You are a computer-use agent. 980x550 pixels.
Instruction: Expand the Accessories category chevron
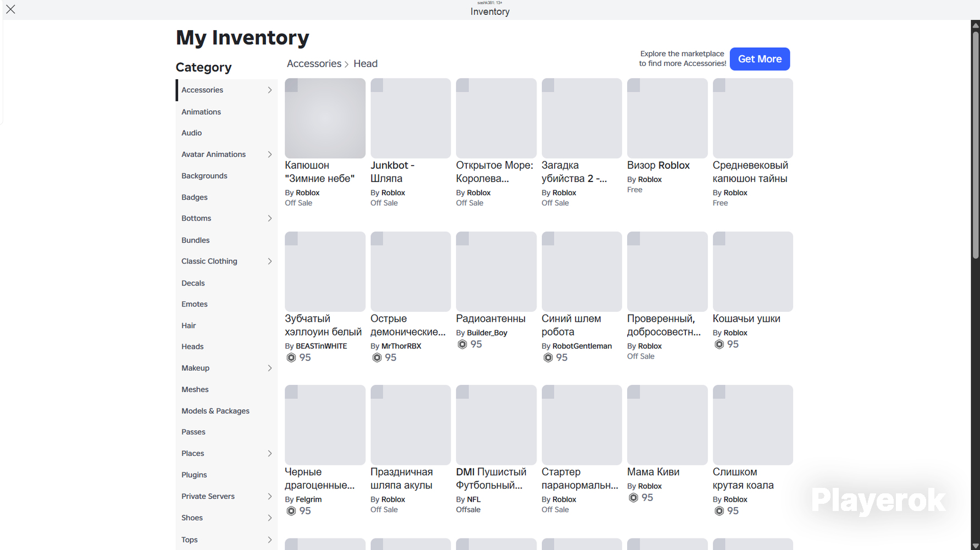click(270, 90)
